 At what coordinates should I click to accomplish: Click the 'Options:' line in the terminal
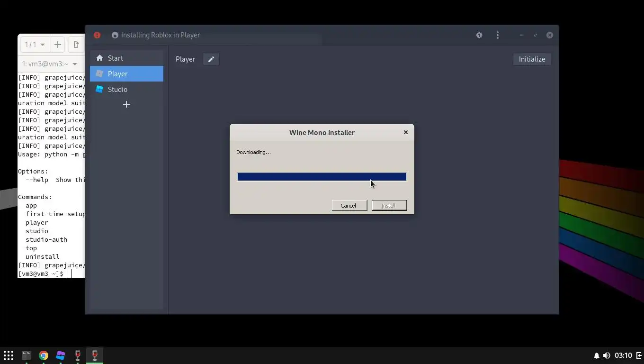(x=33, y=171)
